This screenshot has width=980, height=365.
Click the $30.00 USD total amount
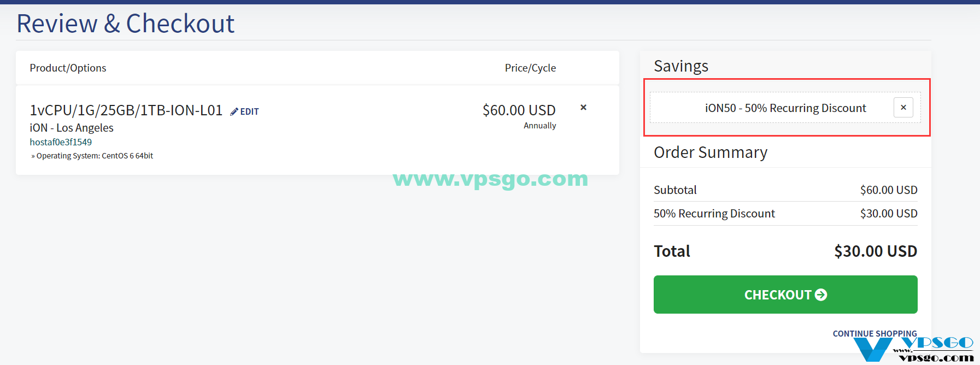tap(876, 251)
